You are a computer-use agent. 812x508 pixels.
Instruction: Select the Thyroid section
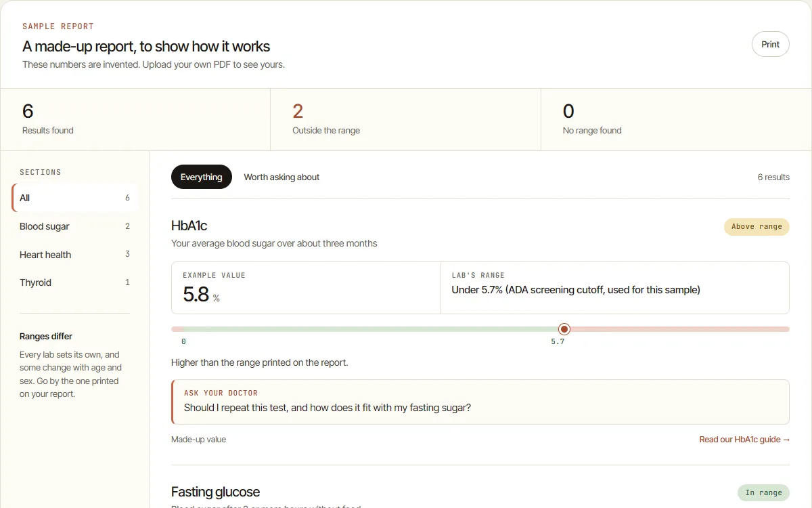point(74,282)
